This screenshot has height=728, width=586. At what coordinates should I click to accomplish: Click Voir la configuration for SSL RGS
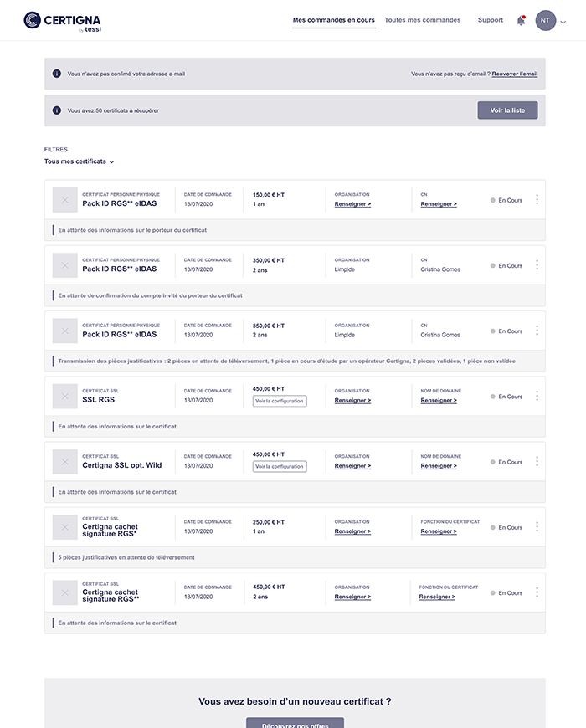280,401
